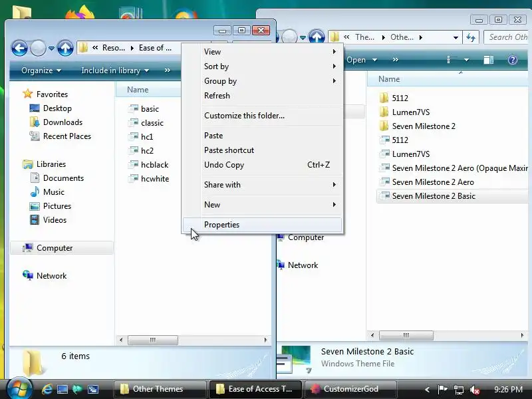Open Desktop under Favorites
The image size is (532, 399).
click(51, 108)
